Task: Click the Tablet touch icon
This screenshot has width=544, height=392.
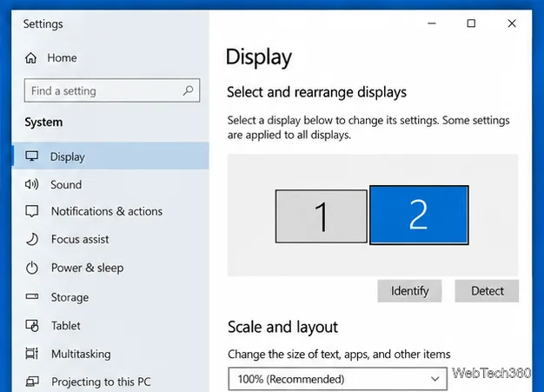Action: pyautogui.click(x=32, y=325)
